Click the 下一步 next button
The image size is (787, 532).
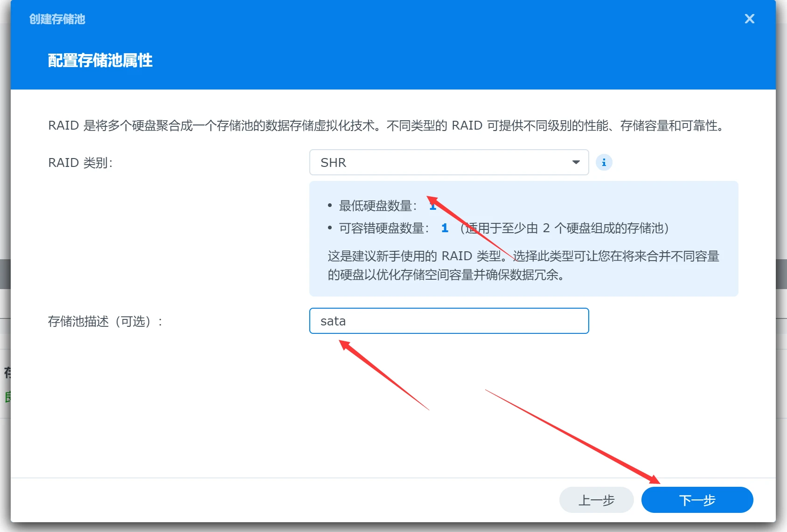697,500
